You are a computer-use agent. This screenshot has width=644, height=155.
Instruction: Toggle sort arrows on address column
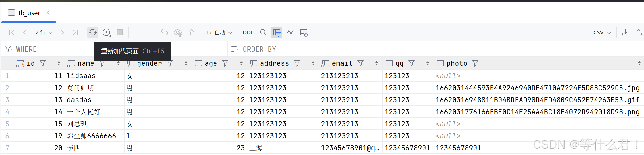pyautogui.click(x=313, y=63)
